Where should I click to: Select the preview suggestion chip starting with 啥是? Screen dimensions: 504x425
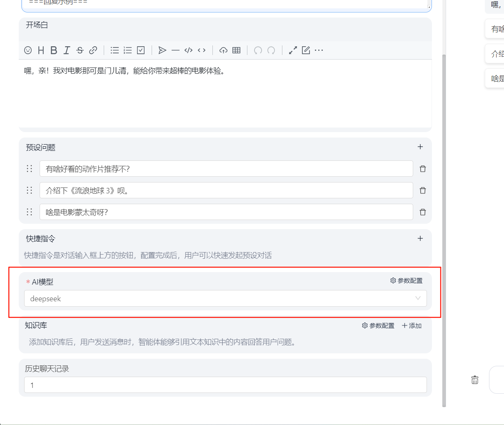495,78
